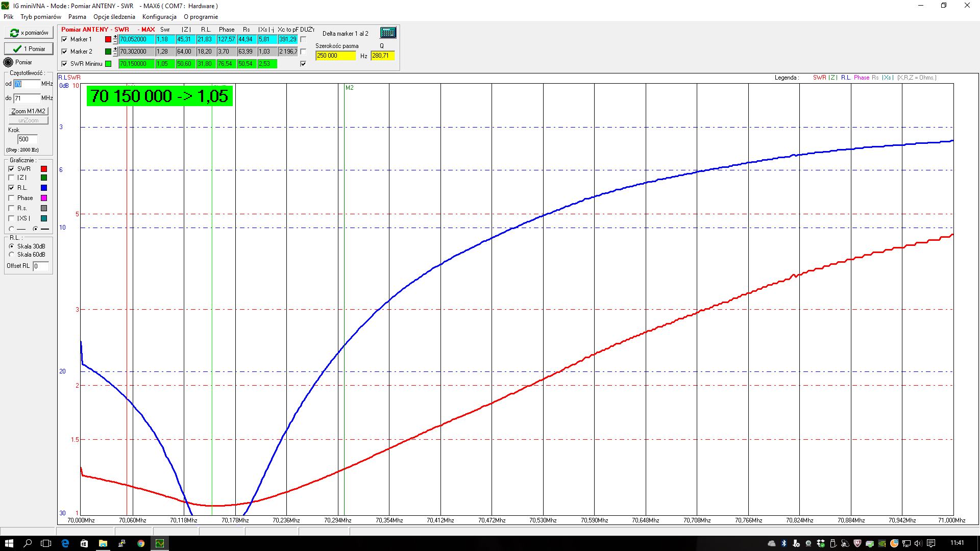This screenshot has width=980, height=551.
Task: Enable the R.s. graph checkbox
Action: [x=11, y=208]
